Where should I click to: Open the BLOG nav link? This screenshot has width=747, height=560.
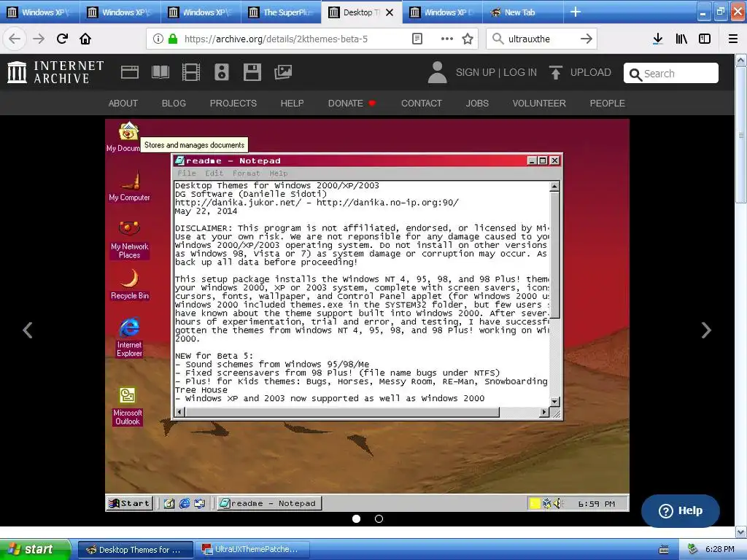174,104
